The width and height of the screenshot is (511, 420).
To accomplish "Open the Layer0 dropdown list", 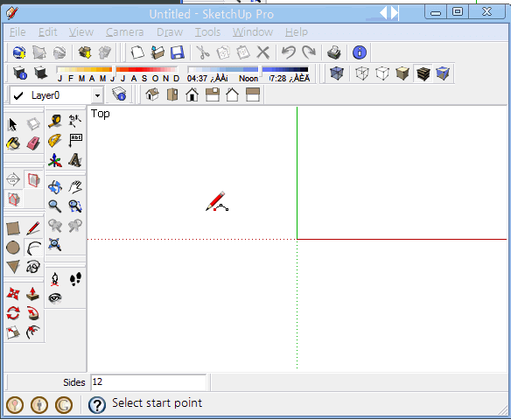I will [97, 95].
